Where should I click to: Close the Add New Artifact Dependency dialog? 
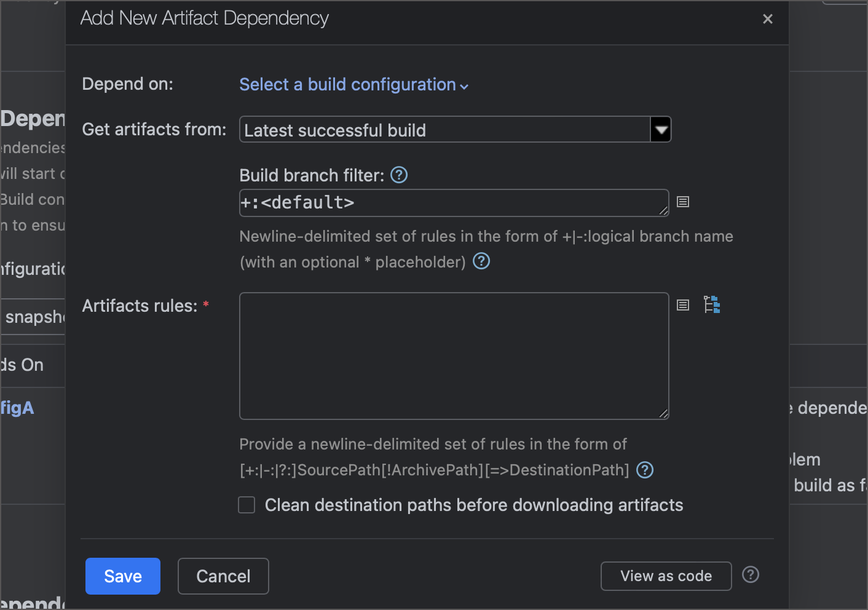pos(767,18)
